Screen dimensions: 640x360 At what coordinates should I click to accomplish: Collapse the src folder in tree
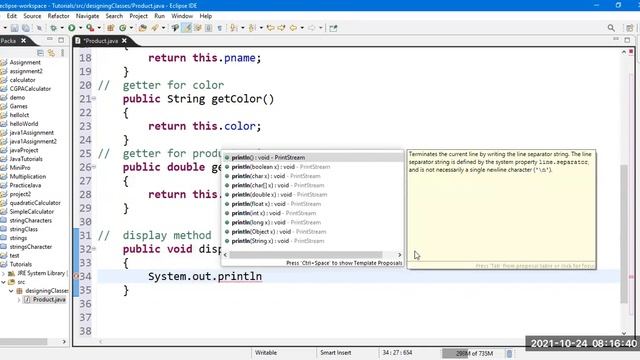3,282
